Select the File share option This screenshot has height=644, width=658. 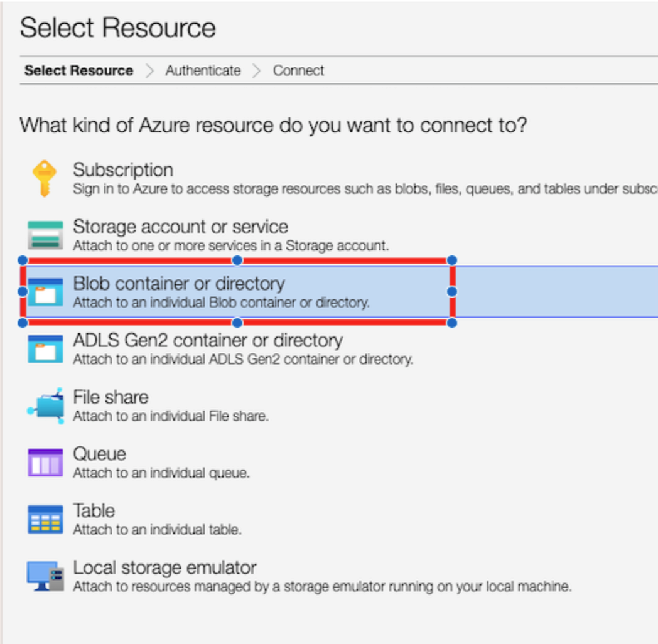(x=338, y=405)
